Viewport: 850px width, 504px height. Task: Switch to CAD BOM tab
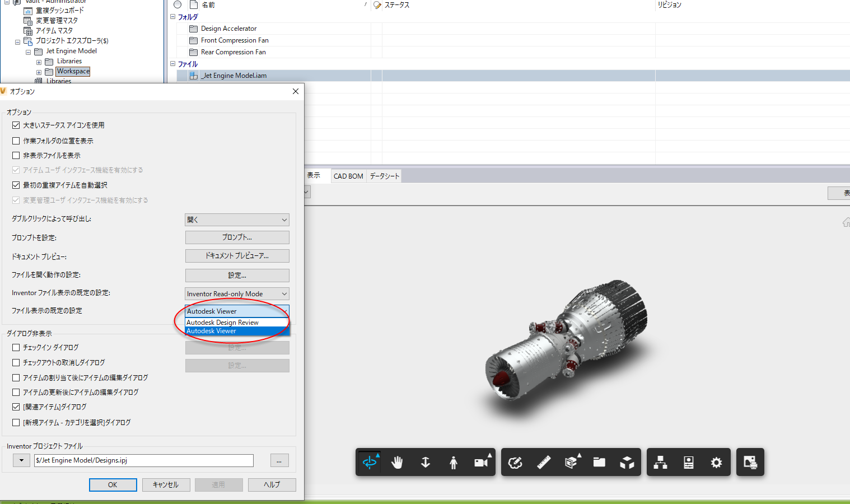point(348,176)
